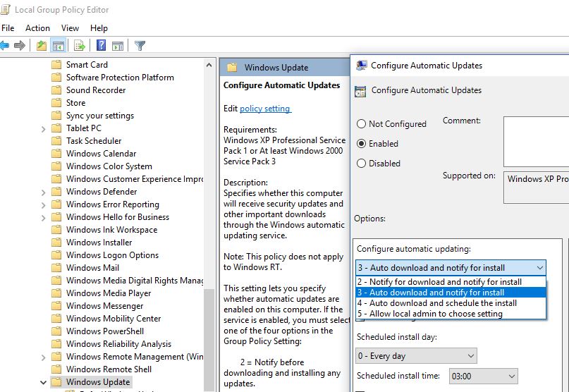Toggle the Show/Hide Console Tree icon

(x=58, y=46)
